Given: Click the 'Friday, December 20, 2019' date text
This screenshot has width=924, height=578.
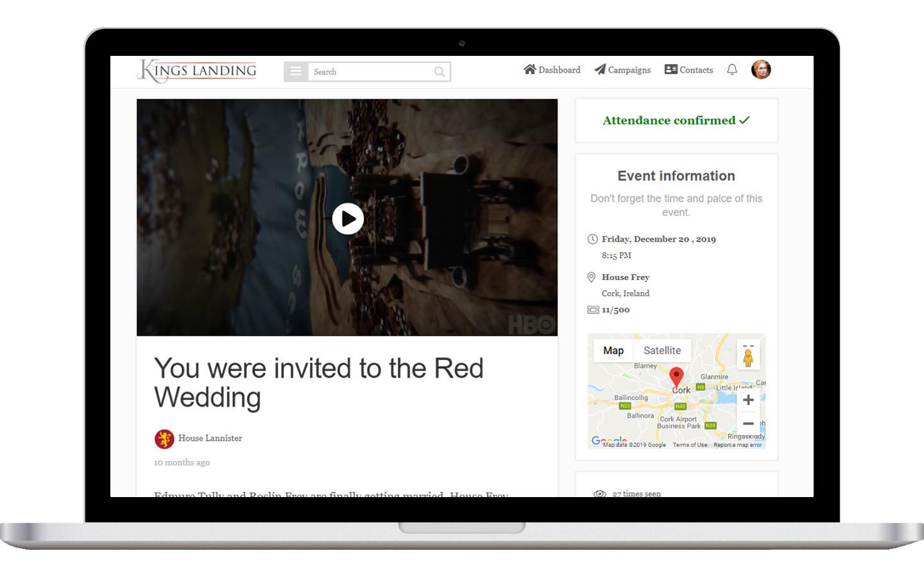Looking at the screenshot, I should click(659, 239).
